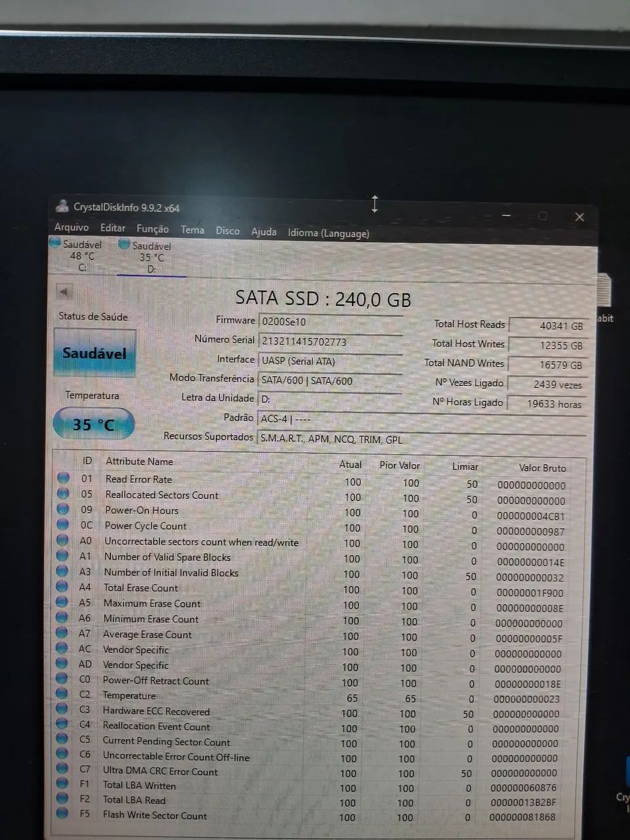This screenshot has height=840, width=630.
Task: Click status dot for Minimum Erase Count
Action: pyautogui.click(x=62, y=617)
